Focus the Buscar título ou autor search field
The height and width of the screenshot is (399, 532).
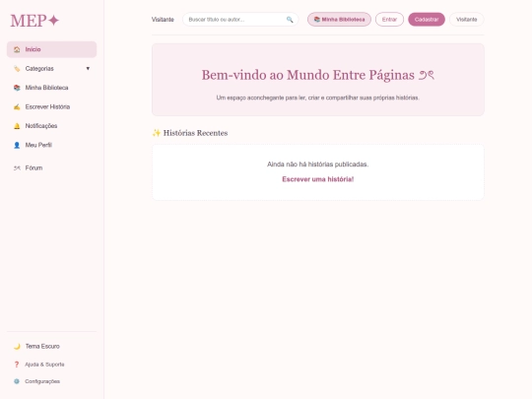(x=240, y=20)
